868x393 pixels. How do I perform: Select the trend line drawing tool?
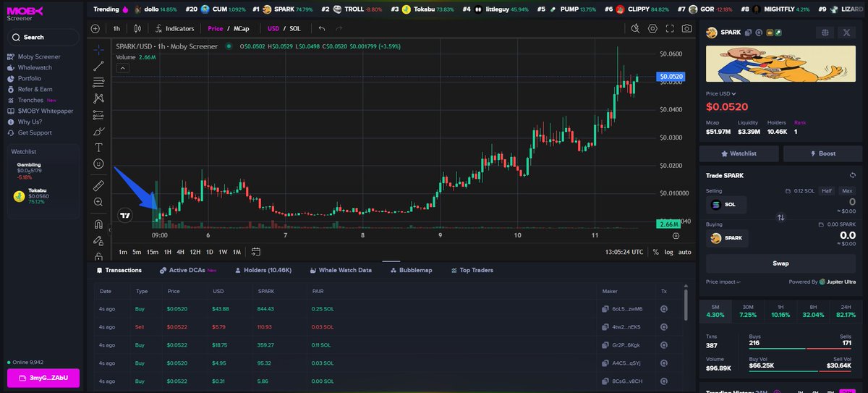point(98,66)
